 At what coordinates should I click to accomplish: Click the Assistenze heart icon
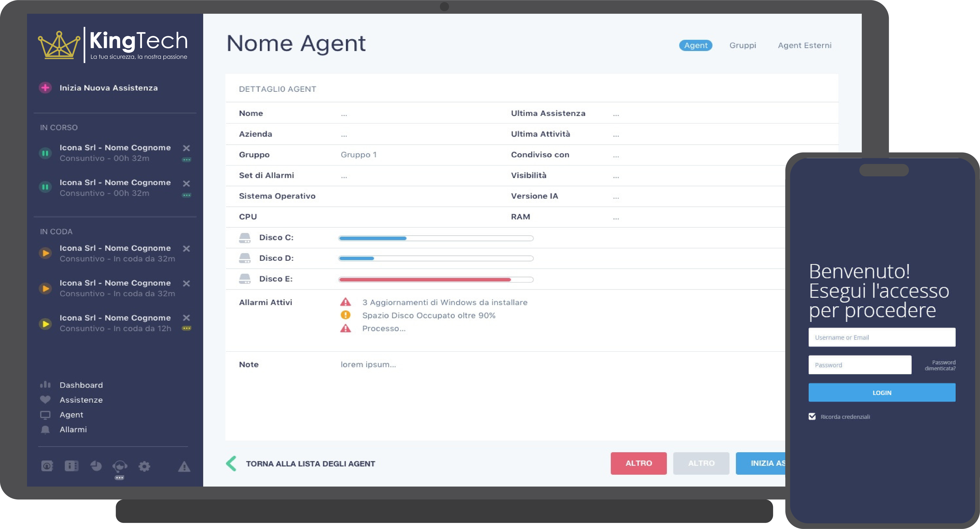(45, 399)
